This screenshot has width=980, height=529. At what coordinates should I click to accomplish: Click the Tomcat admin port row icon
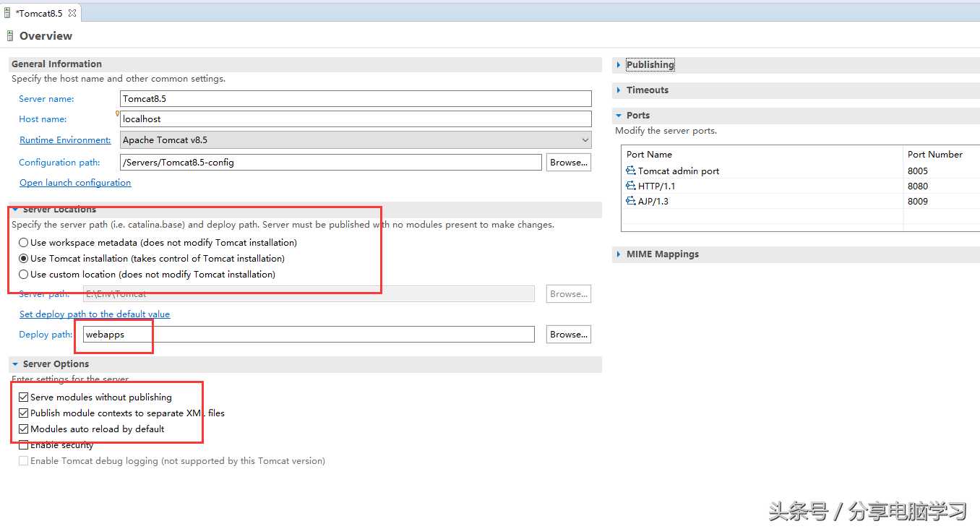pos(631,171)
